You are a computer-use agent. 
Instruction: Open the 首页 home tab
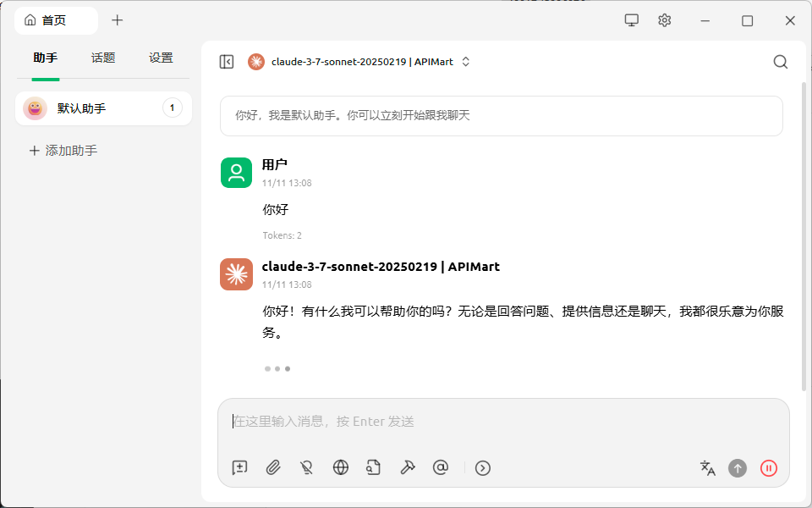(56, 20)
